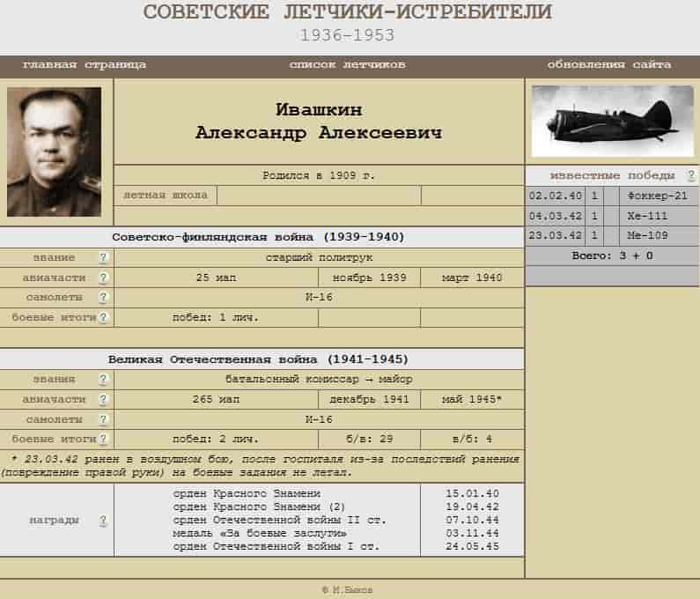Click help icon next to звание row
Image resolution: width=700 pixels, height=599 pixels.
point(103,258)
